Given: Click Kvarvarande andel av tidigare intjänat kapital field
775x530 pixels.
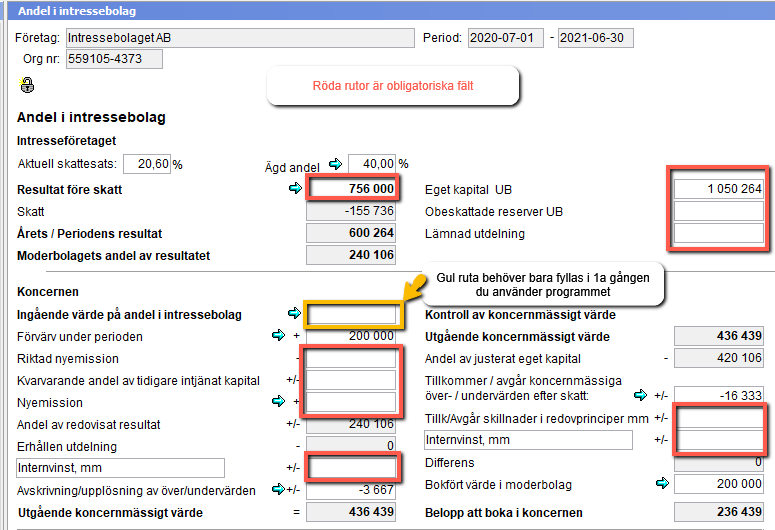Looking at the screenshot, I should (351, 380).
